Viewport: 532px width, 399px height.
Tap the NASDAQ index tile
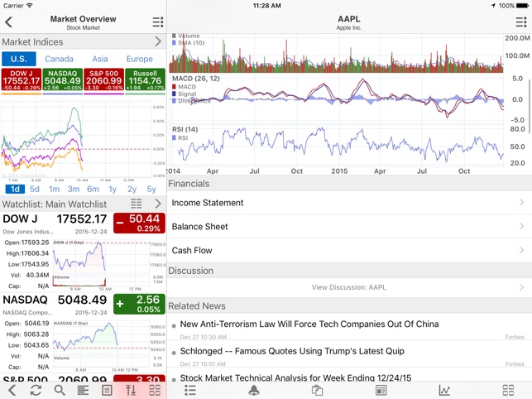point(63,79)
